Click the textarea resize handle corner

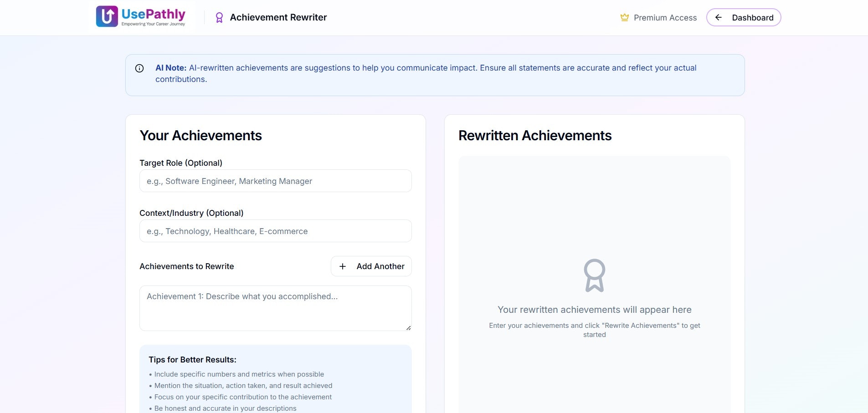tap(408, 328)
